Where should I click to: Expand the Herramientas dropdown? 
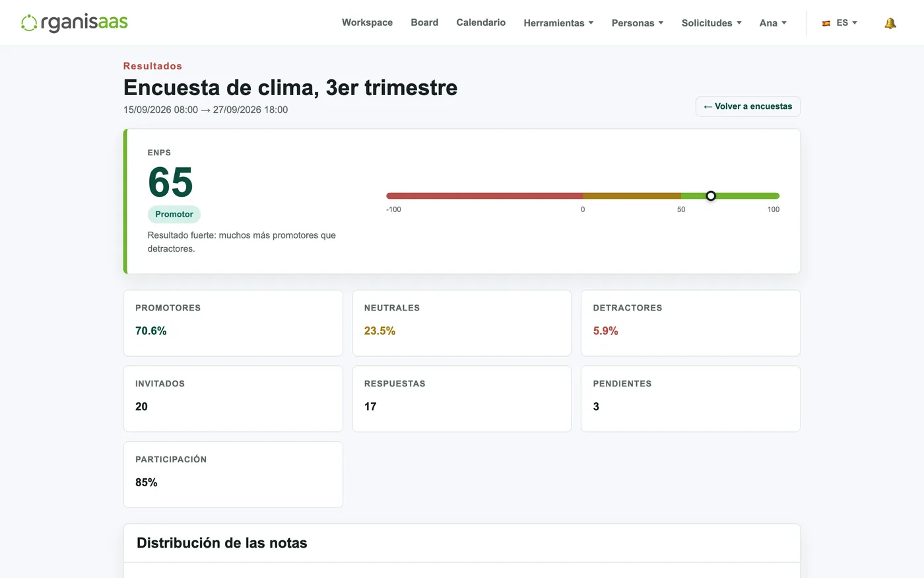click(x=558, y=23)
